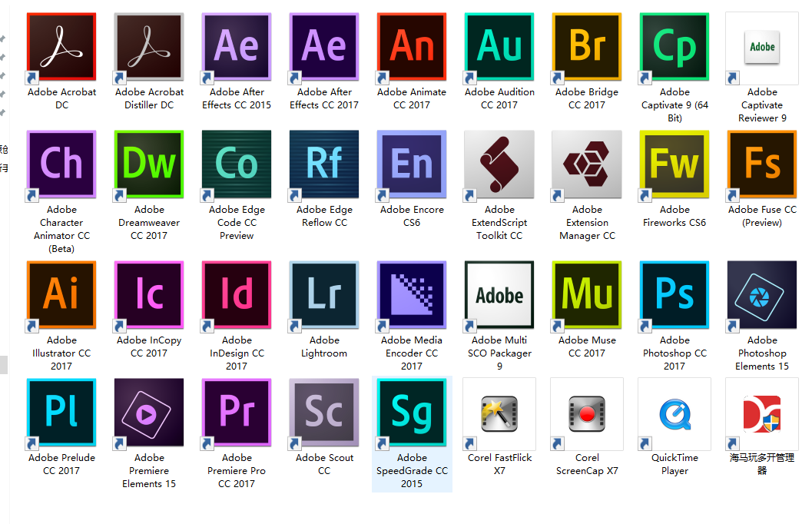Click the Adobe Muse CC 2017 icon
Image resolution: width=812 pixels, height=524 pixels.
coord(587,295)
